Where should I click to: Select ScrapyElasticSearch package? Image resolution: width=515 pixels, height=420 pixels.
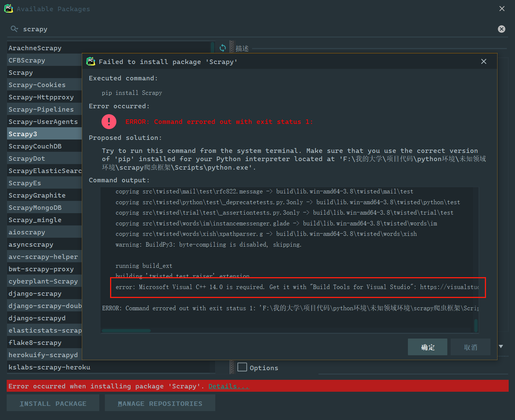tap(45, 171)
